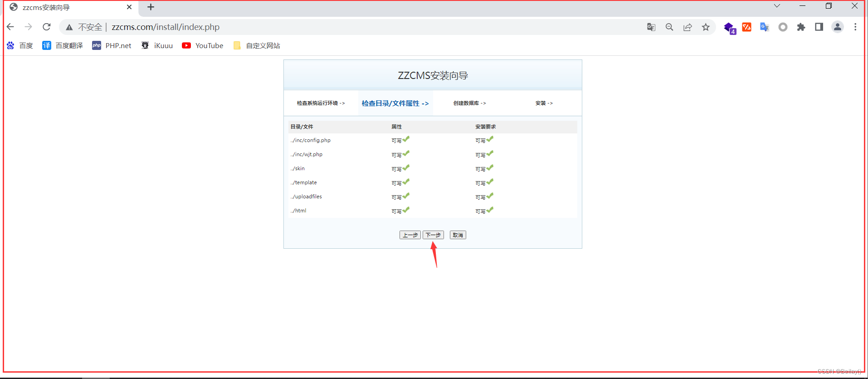This screenshot has width=868, height=379.
Task: Open the PHP.net bookmark
Action: pos(112,45)
